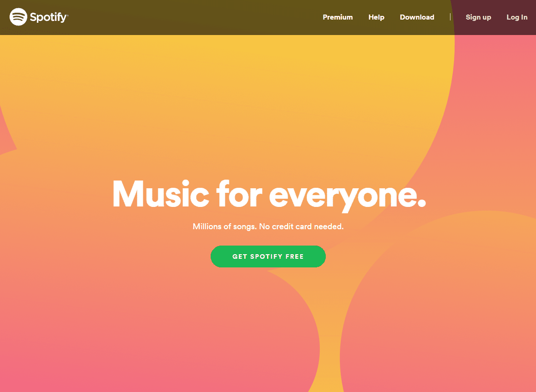Image resolution: width=536 pixels, height=392 pixels.
Task: Click the word everyone in the headline
Action: [347, 196]
